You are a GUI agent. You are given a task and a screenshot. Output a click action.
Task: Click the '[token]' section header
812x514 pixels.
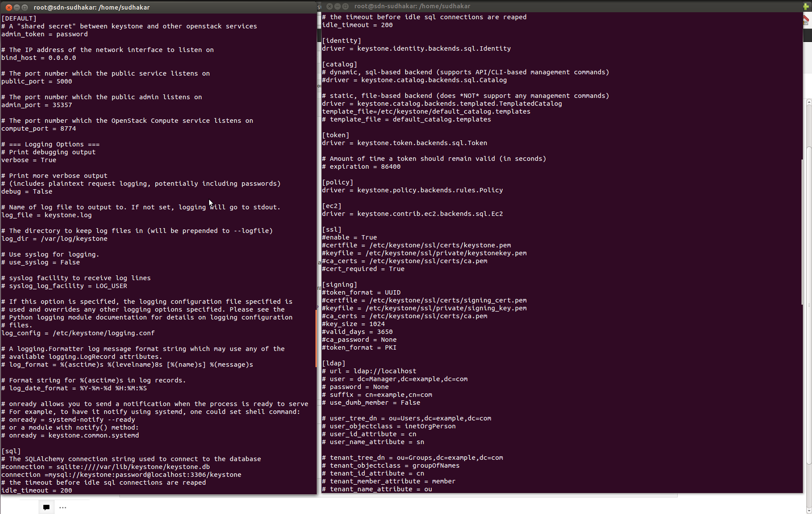(x=336, y=135)
